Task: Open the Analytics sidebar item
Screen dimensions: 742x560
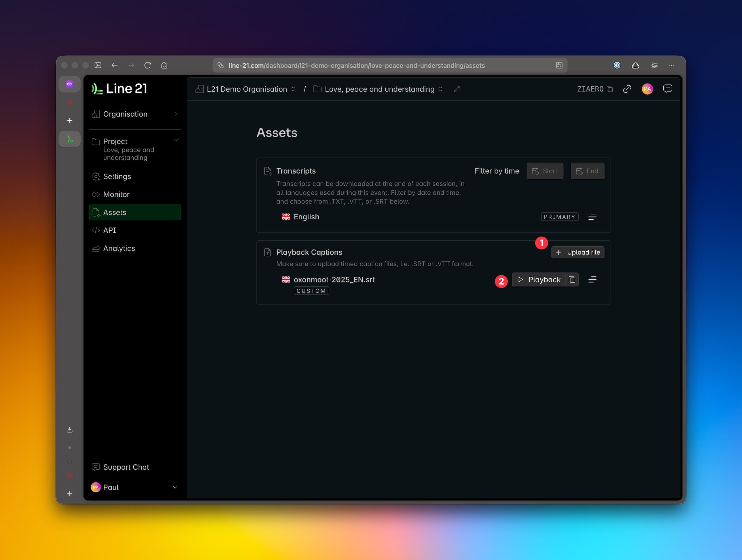Action: [119, 248]
